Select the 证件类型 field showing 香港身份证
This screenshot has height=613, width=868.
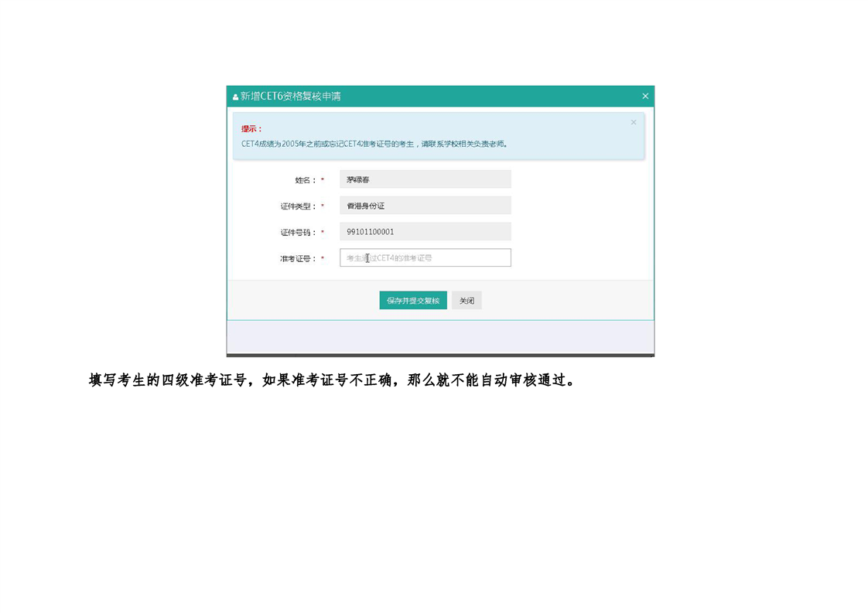[x=425, y=206]
